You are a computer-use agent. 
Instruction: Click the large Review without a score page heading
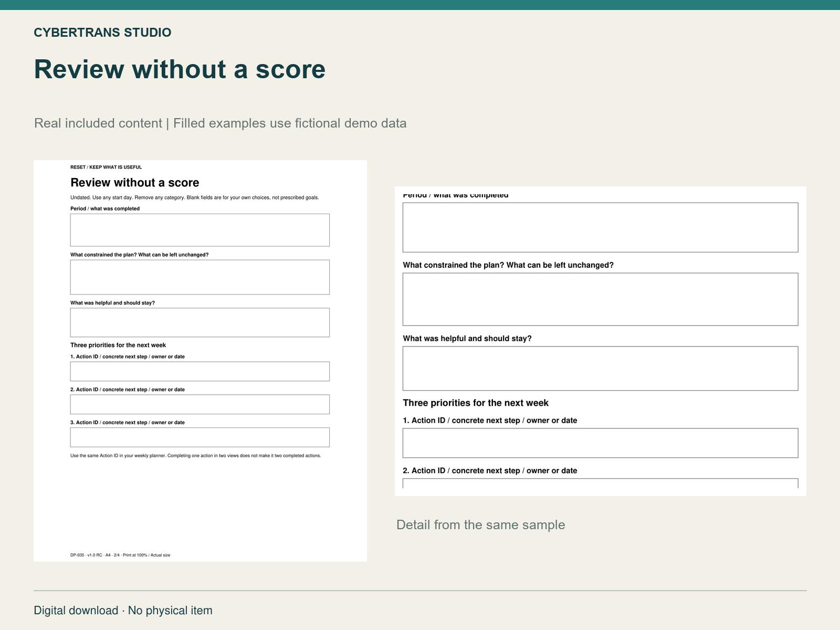[x=180, y=69]
